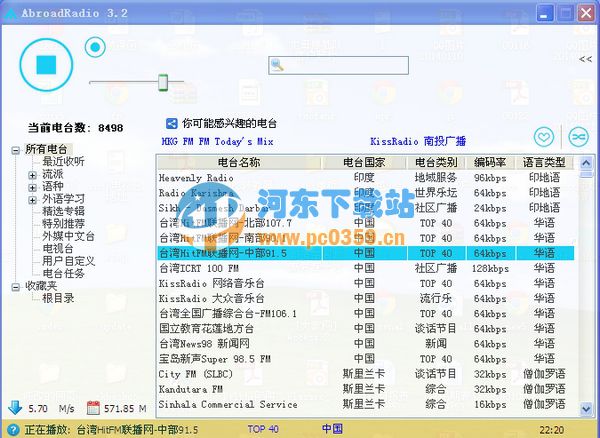The image size is (600, 438).
Task: Stop playback with the large stop button
Action: (x=46, y=65)
